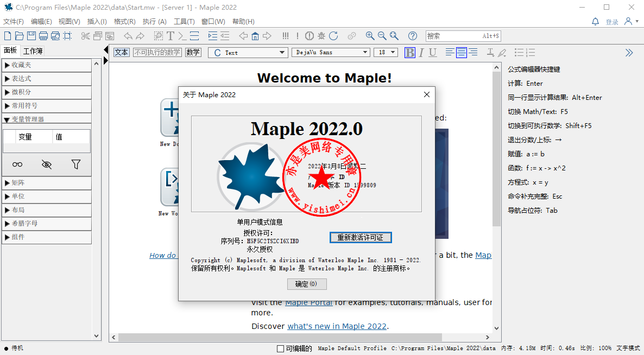644x355 pixels.
Task: Toggle underline formatting
Action: pos(432,53)
